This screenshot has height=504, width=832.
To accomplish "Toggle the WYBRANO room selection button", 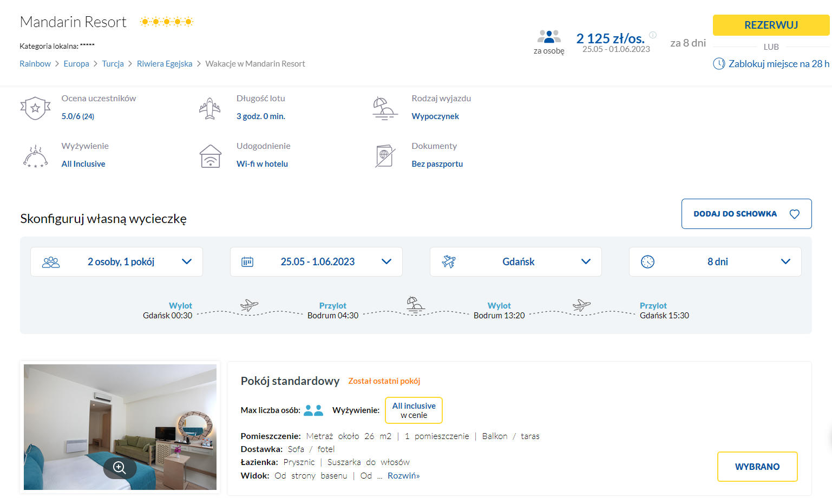I will (757, 467).
